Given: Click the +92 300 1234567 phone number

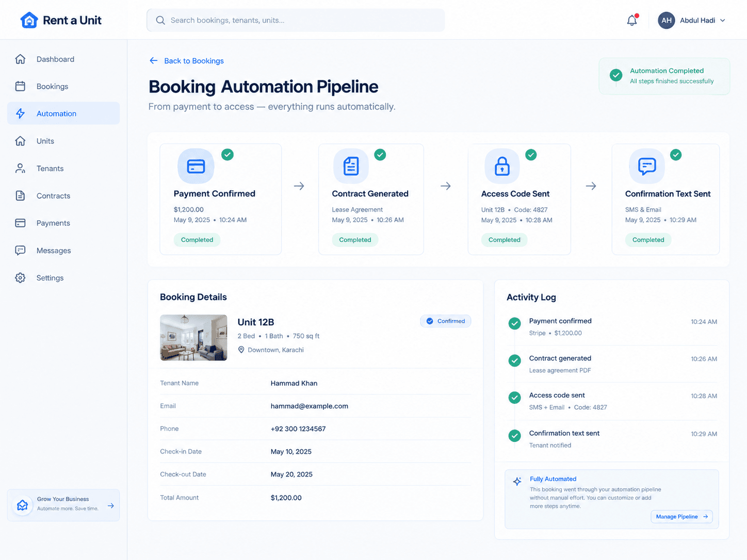Looking at the screenshot, I should (x=298, y=429).
